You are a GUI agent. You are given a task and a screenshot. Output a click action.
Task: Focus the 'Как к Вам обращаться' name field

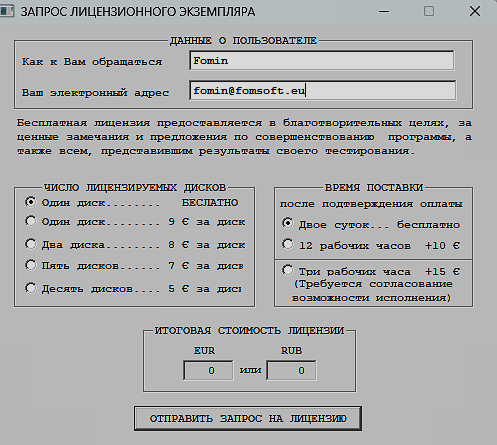[x=322, y=60]
